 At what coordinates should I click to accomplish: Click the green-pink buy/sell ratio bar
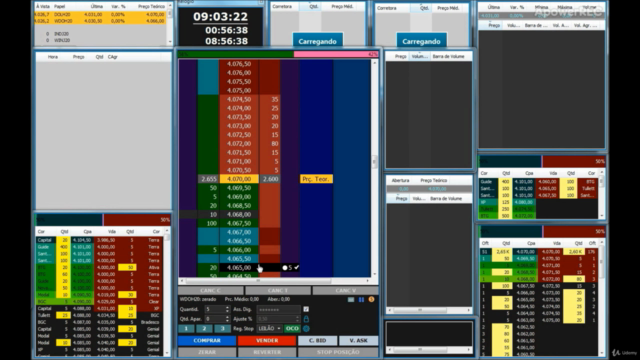(x=278, y=54)
